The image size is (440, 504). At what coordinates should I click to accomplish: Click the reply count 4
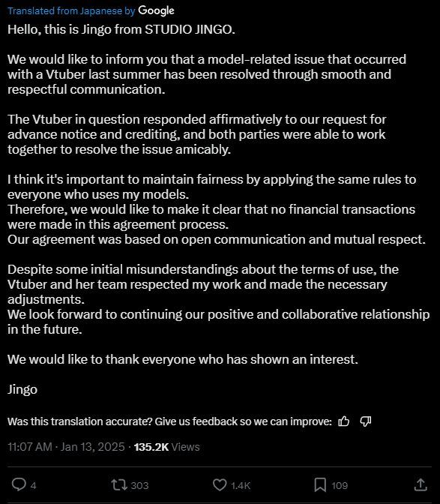[x=34, y=485]
